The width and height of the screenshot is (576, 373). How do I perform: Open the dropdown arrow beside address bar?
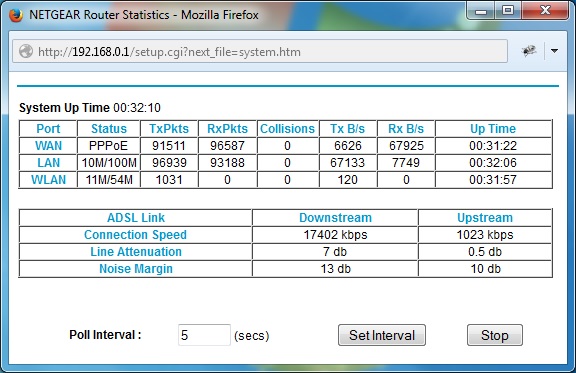[554, 51]
